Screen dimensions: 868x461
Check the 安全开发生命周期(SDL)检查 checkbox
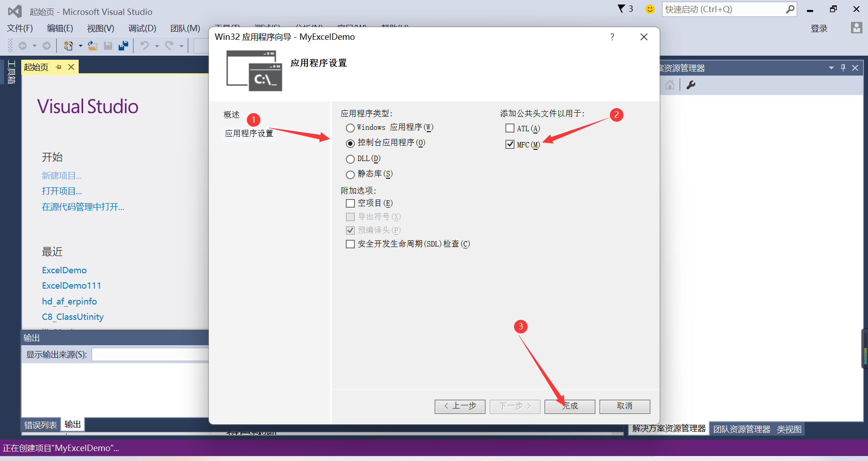click(x=350, y=244)
